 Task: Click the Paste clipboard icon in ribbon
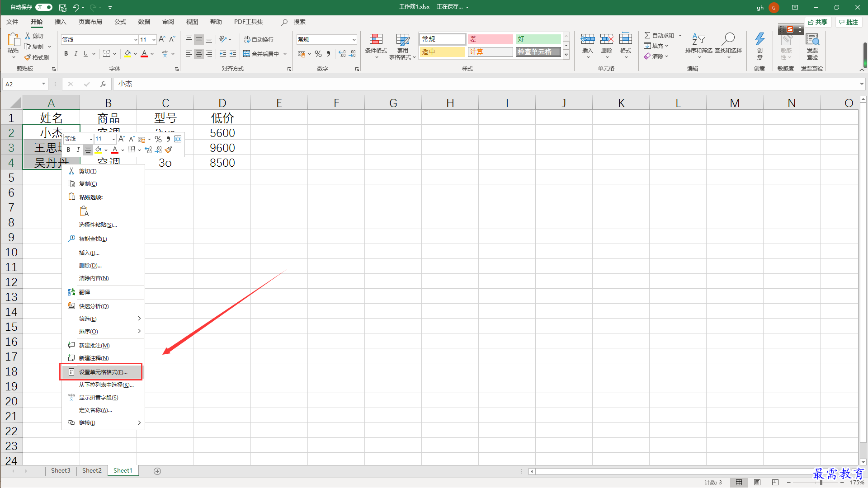point(13,40)
